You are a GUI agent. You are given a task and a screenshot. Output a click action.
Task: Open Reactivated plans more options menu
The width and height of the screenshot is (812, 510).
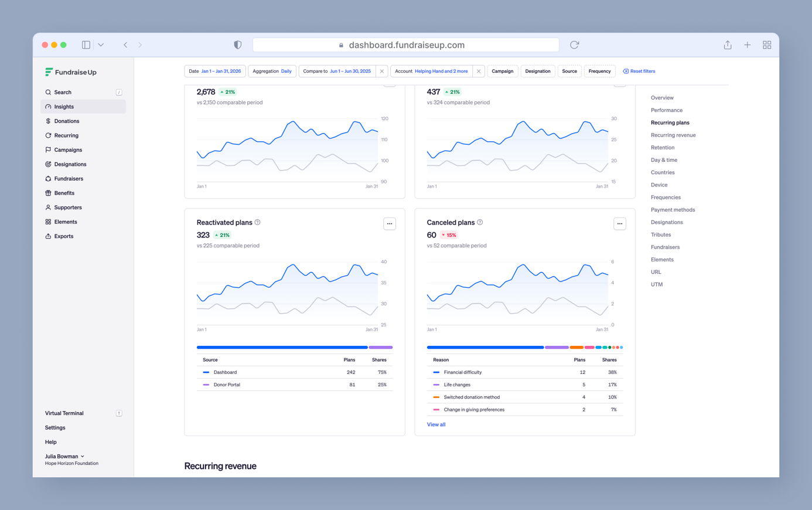[x=390, y=224]
